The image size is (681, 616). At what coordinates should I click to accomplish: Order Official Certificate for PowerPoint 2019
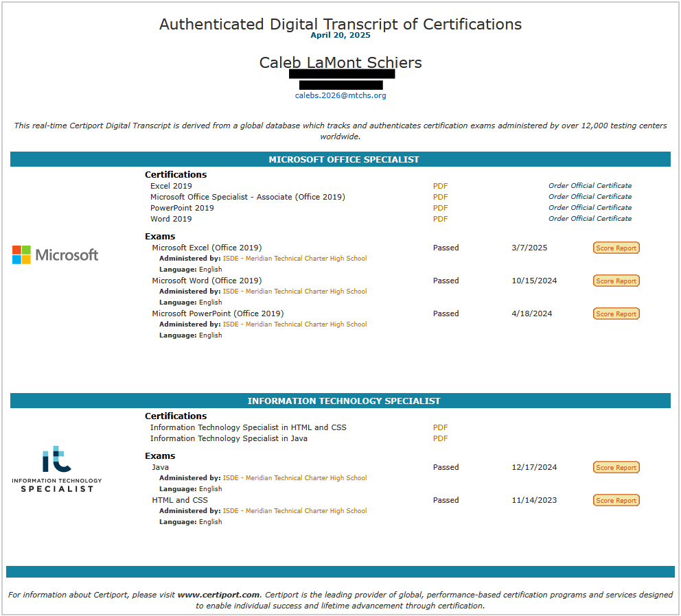click(590, 207)
